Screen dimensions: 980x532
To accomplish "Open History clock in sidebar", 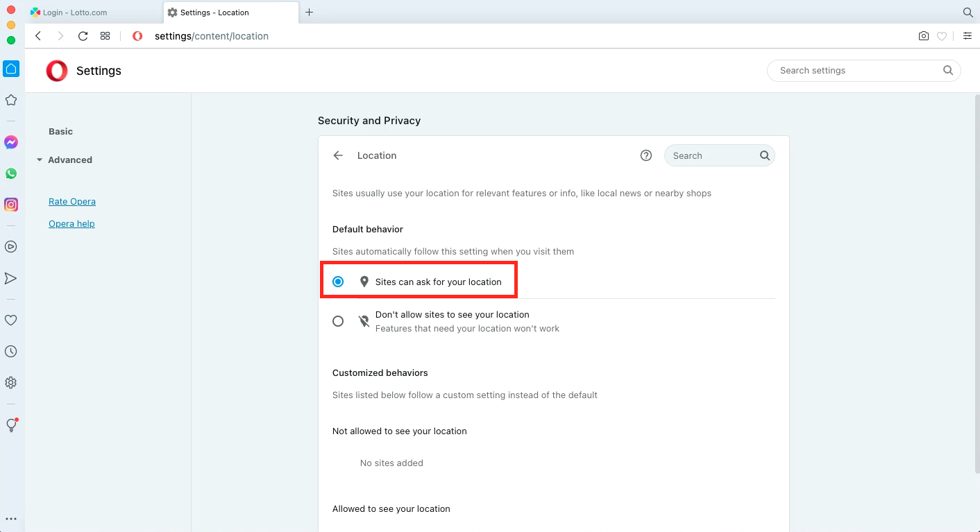I will pyautogui.click(x=11, y=352).
